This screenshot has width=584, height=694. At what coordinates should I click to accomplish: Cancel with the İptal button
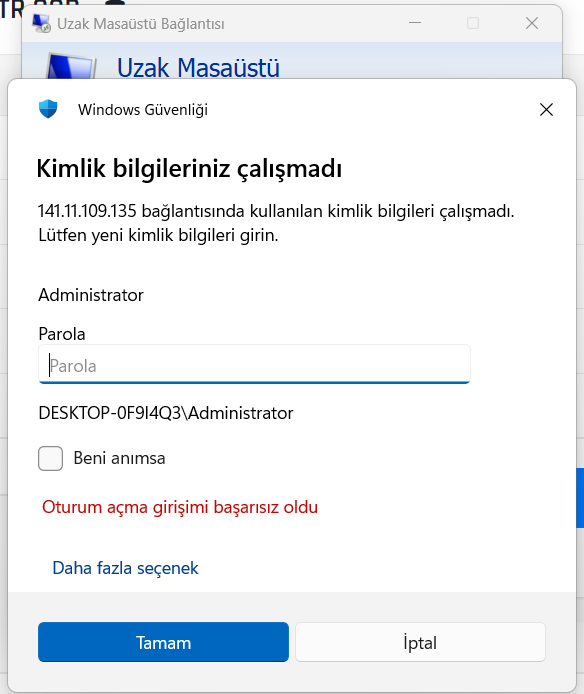[x=420, y=642]
